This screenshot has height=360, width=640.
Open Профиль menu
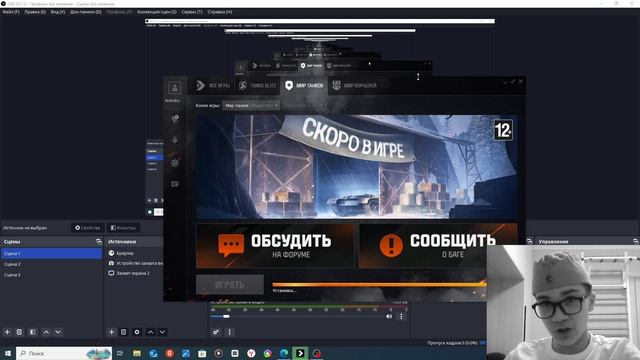[x=119, y=12]
